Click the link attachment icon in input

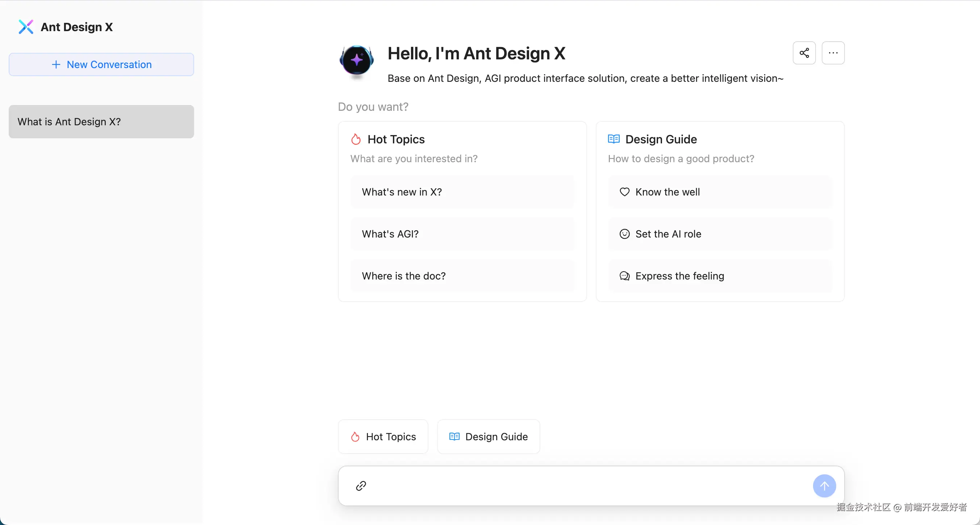point(361,486)
